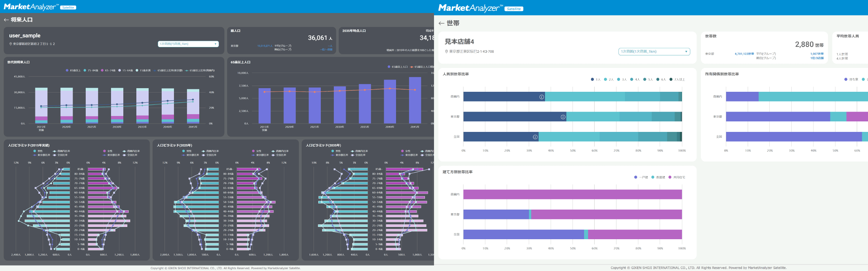Viewport: 868px width, 271px height.
Task: Click 2045年 bar in 65歳以上人口 chart
Action: coord(415,100)
